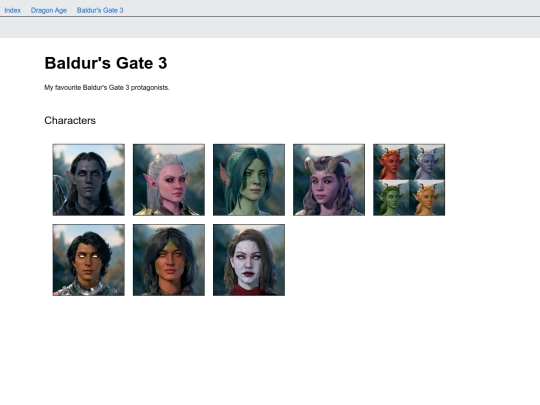Click the pale woman in red portrait
This screenshot has height=405, width=540.
coord(249,260)
